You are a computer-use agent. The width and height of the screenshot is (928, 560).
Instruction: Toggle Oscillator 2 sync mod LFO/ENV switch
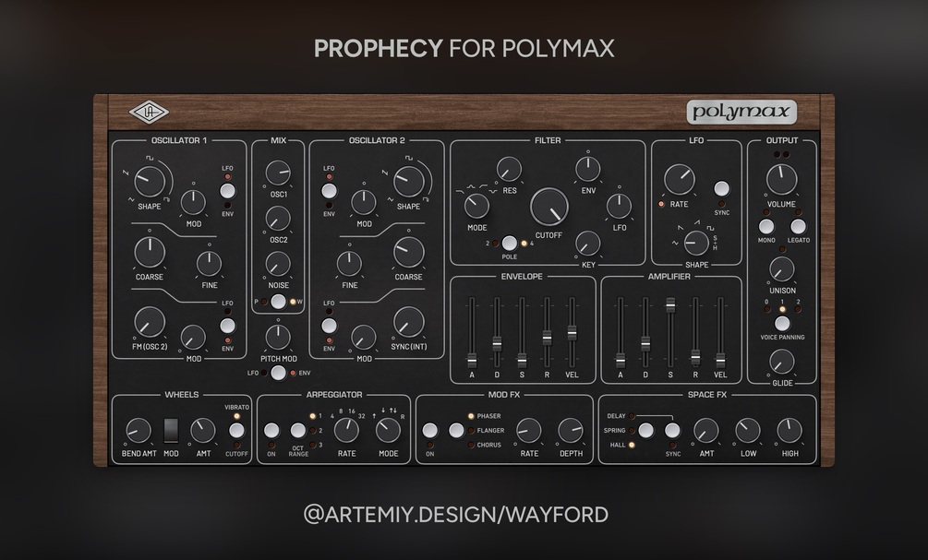[x=329, y=326]
